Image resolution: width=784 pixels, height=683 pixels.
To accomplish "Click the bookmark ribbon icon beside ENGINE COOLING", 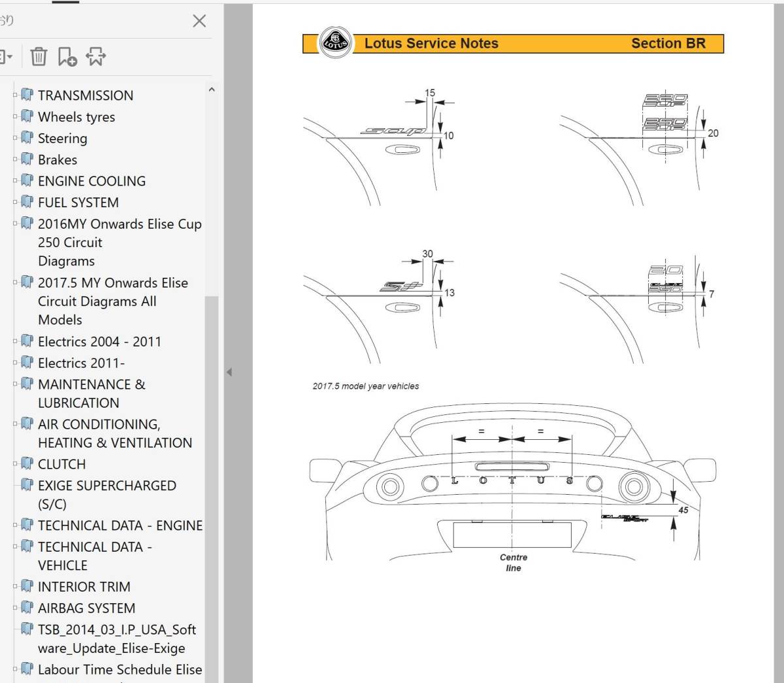I will (x=27, y=180).
